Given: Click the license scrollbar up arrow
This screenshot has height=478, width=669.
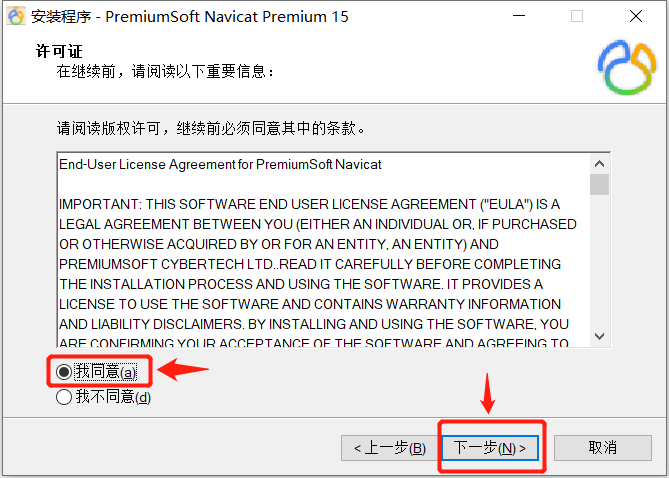Looking at the screenshot, I should click(x=599, y=163).
